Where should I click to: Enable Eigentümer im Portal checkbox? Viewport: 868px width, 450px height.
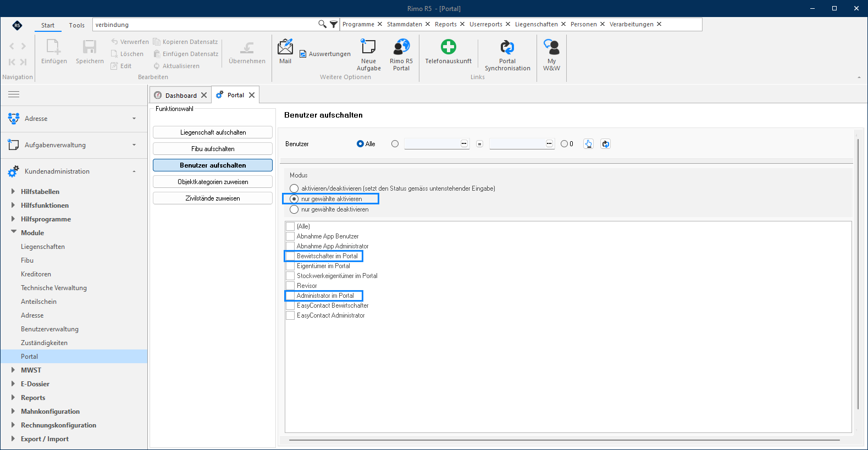290,266
